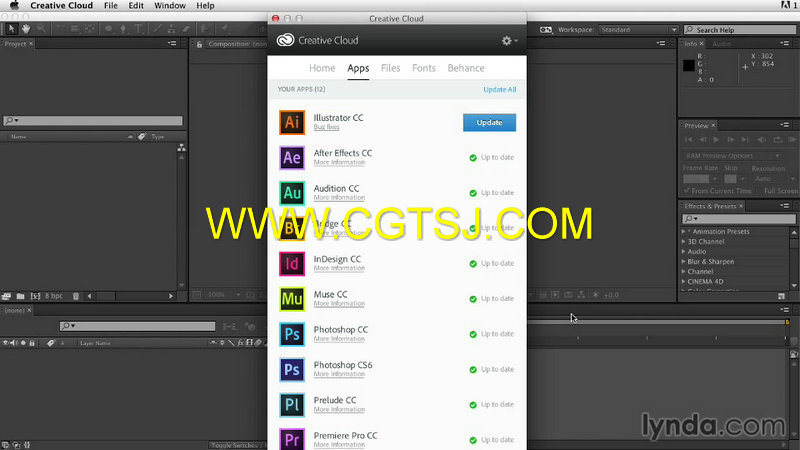Expand the Blur & Sharpen category
The image size is (800, 450).
pos(684,262)
